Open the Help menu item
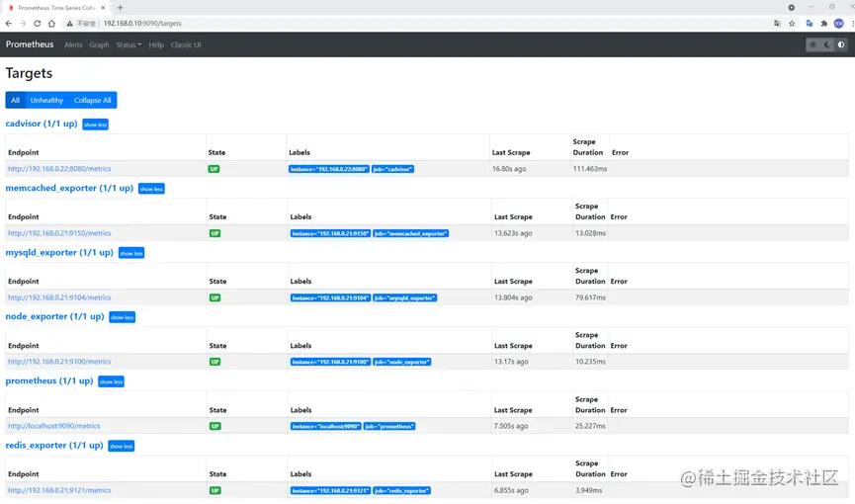Viewport: 855px width, 504px height. pos(156,44)
